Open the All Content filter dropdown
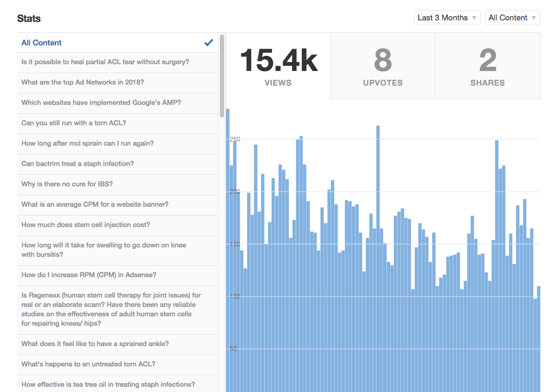Viewport: 552px width, 392px height. [512, 18]
